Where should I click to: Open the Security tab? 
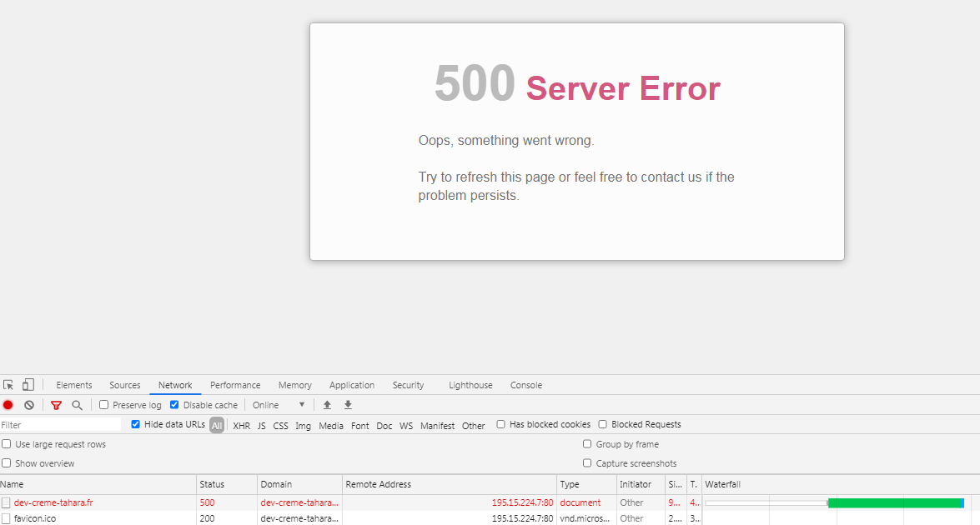point(408,385)
